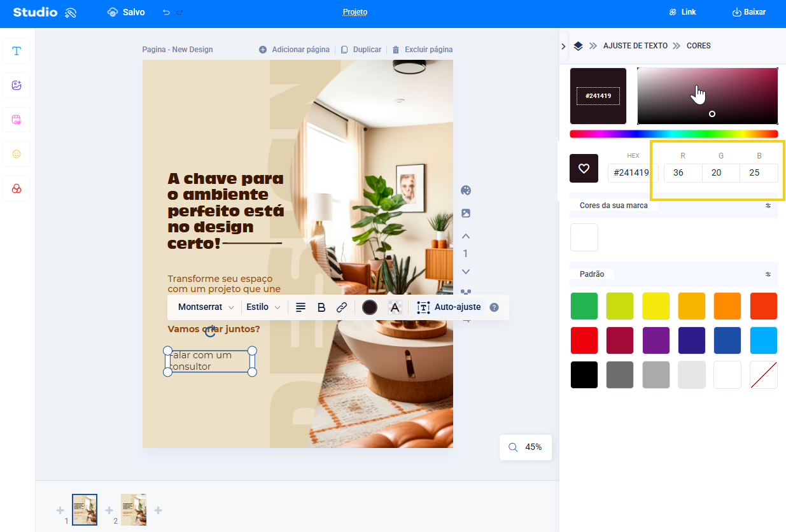The height and width of the screenshot is (532, 786).
Task: Open the AI image tool in sidebar
Action: pyautogui.click(x=17, y=85)
